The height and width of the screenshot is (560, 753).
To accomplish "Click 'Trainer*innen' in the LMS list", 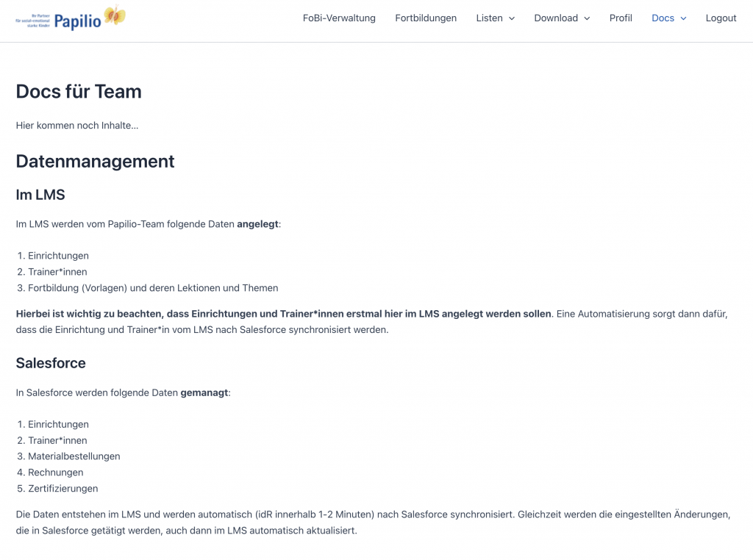I will (x=57, y=272).
